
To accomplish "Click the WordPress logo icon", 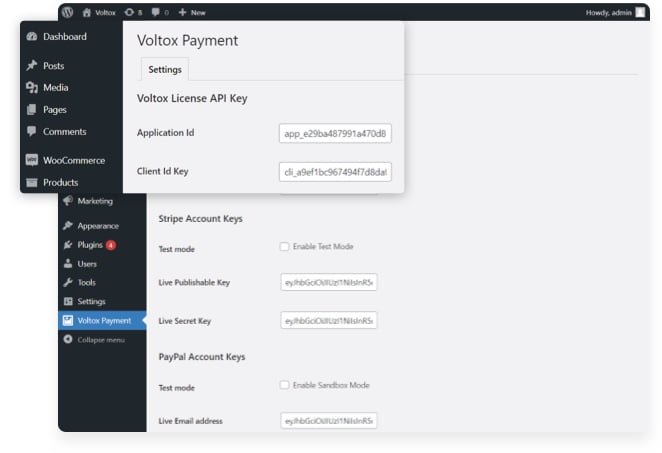I will point(67,12).
